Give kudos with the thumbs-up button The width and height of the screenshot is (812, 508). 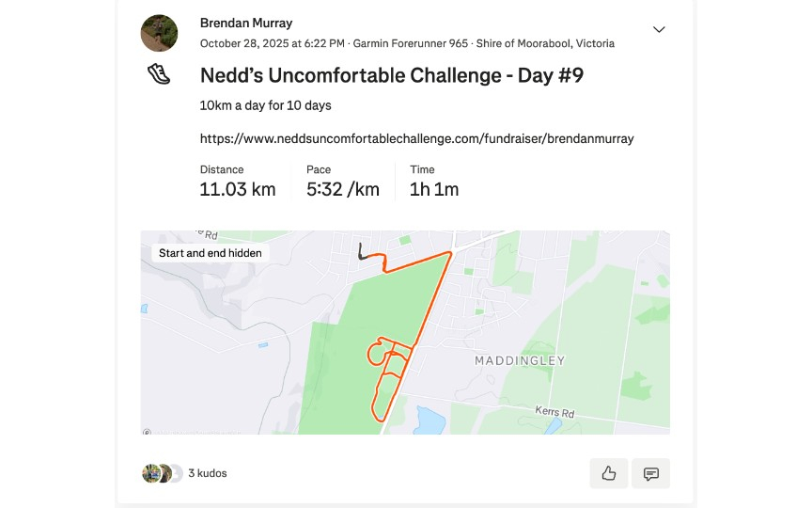coord(608,473)
